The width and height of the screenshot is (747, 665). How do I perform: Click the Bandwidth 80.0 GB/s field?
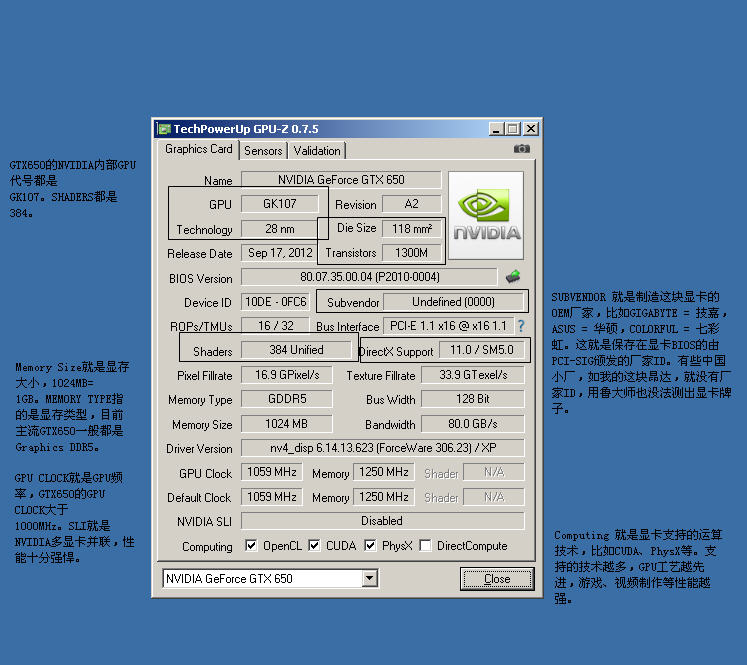473,423
